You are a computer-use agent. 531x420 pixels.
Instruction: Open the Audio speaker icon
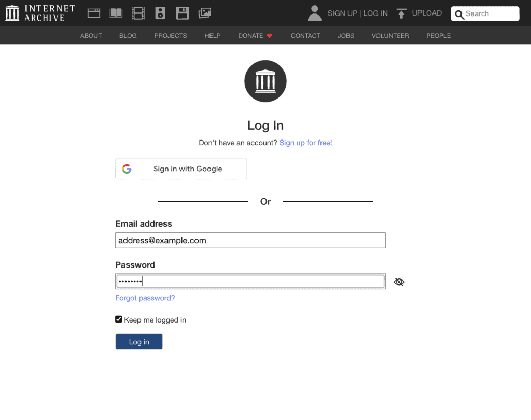pyautogui.click(x=160, y=13)
